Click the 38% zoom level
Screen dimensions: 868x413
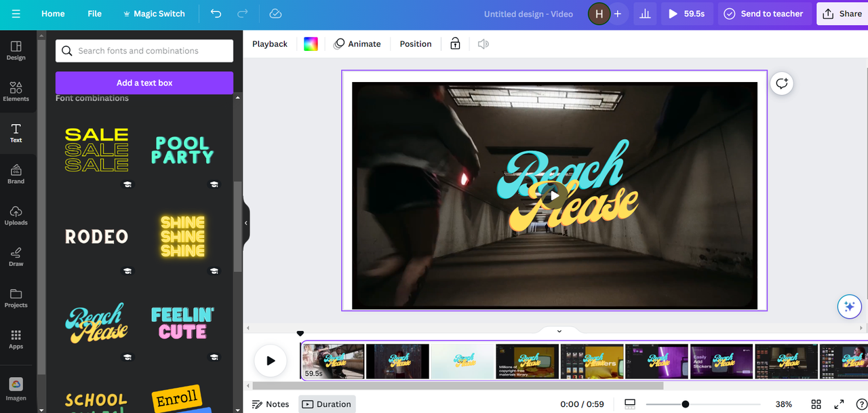coord(784,404)
